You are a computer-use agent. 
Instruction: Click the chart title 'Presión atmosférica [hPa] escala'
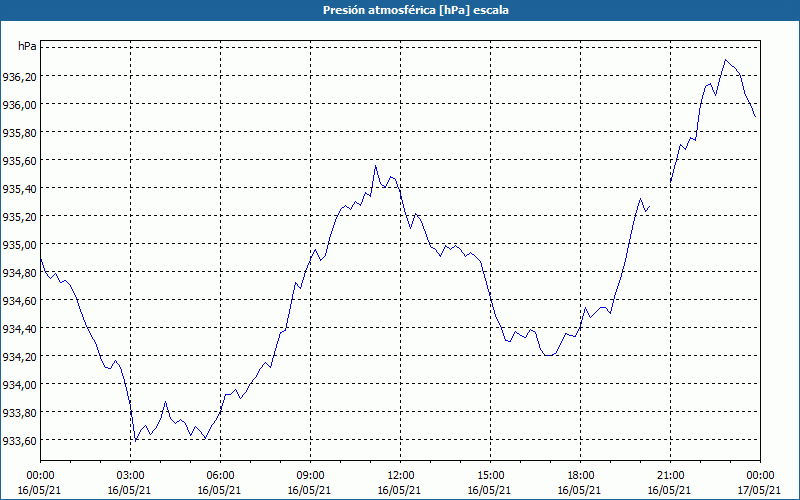coord(416,10)
